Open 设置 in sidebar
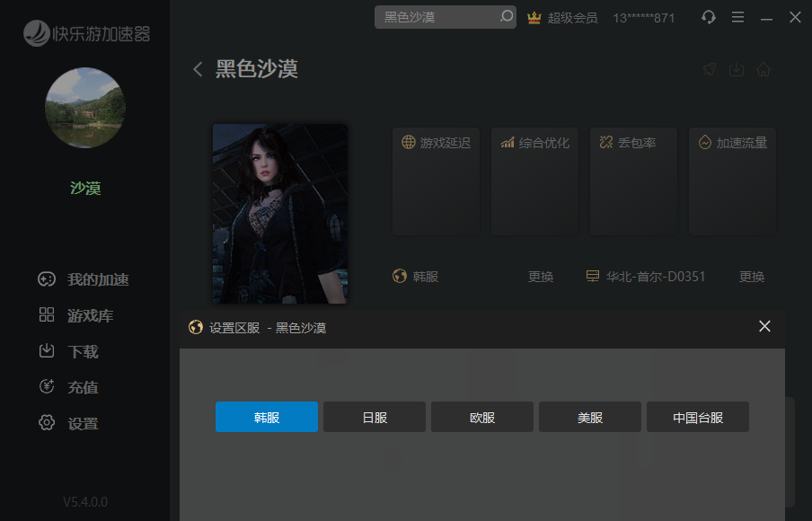812x521 pixels. 69,424
